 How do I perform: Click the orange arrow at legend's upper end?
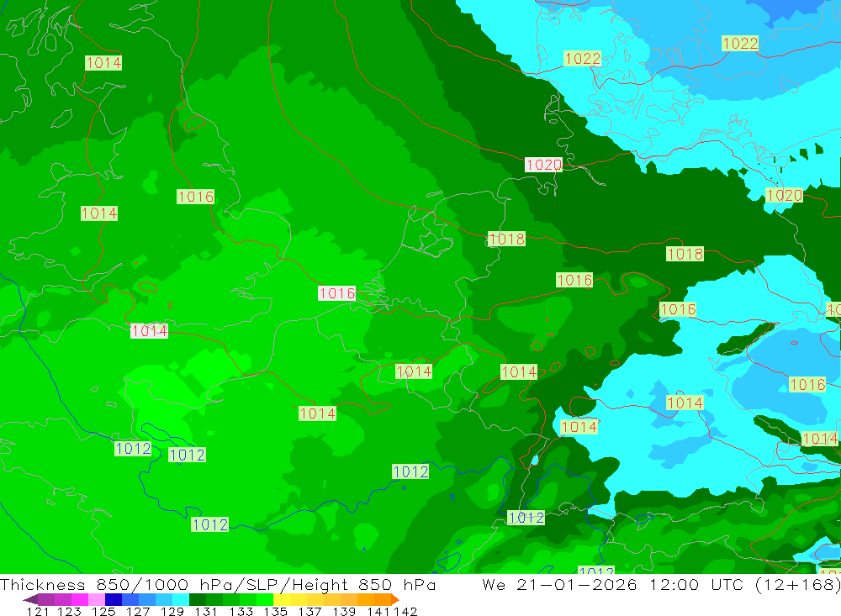coord(395,599)
